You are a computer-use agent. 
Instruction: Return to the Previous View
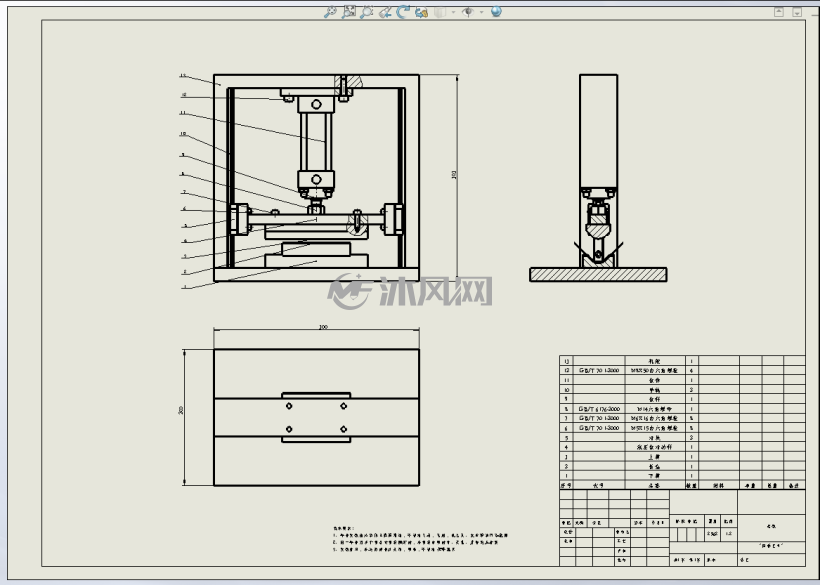tap(385, 12)
